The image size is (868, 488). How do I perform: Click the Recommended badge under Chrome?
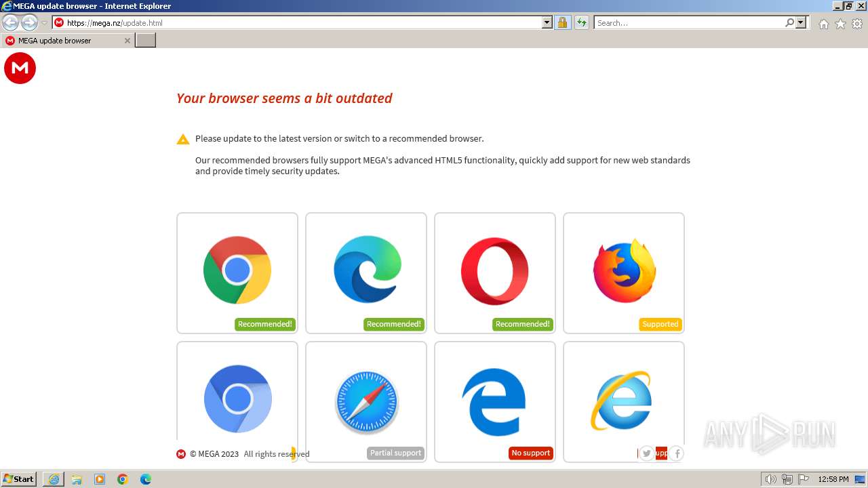click(x=265, y=324)
